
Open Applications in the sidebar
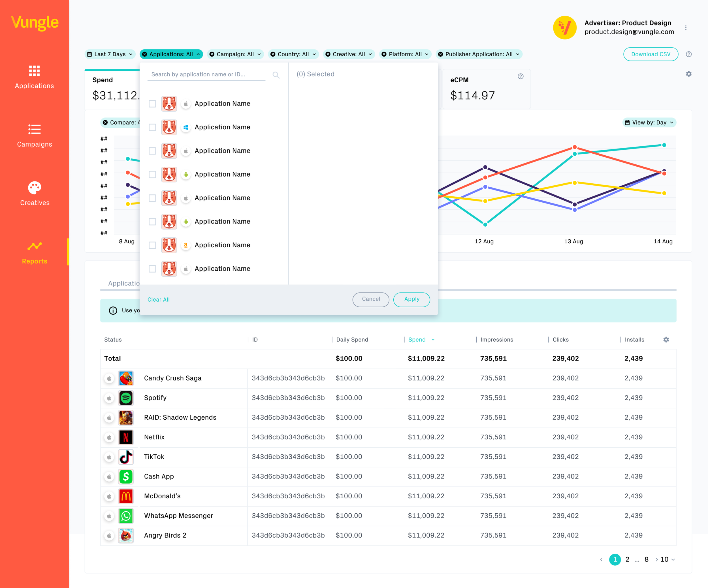[34, 77]
